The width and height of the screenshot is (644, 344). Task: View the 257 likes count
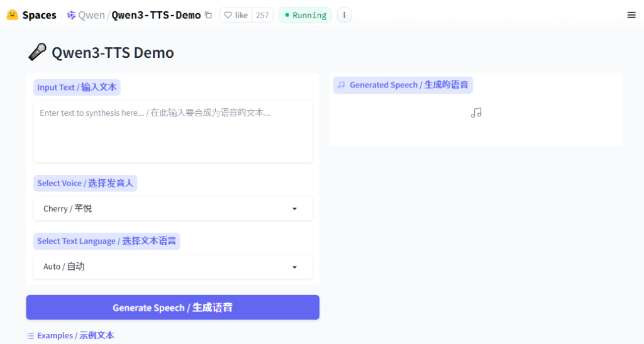tap(262, 15)
